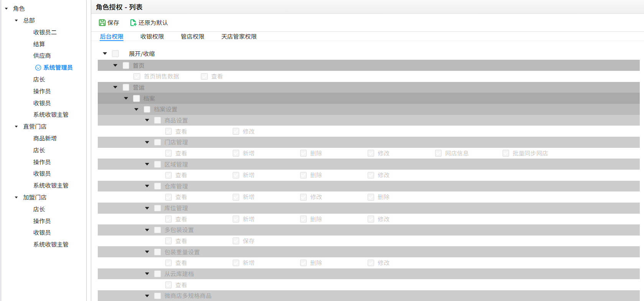Collapse the 总部 group in role tree
The height and width of the screenshot is (301, 644).
[x=16, y=20]
